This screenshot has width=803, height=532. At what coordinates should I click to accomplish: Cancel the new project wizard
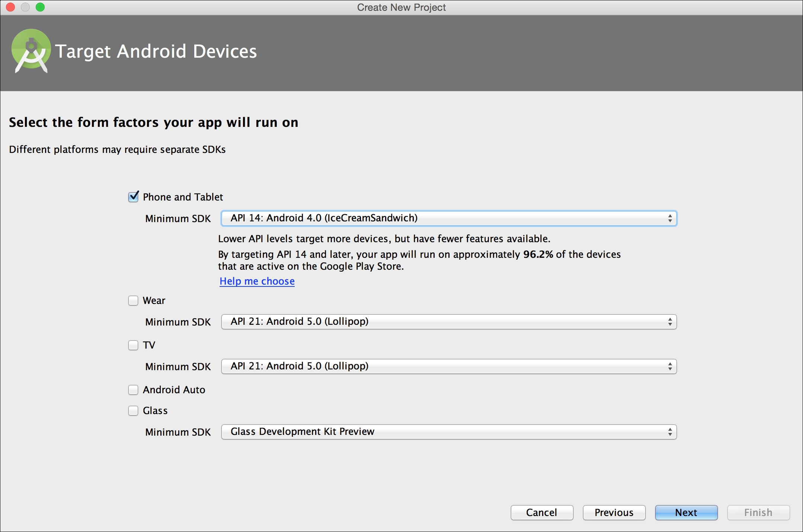[x=542, y=513]
